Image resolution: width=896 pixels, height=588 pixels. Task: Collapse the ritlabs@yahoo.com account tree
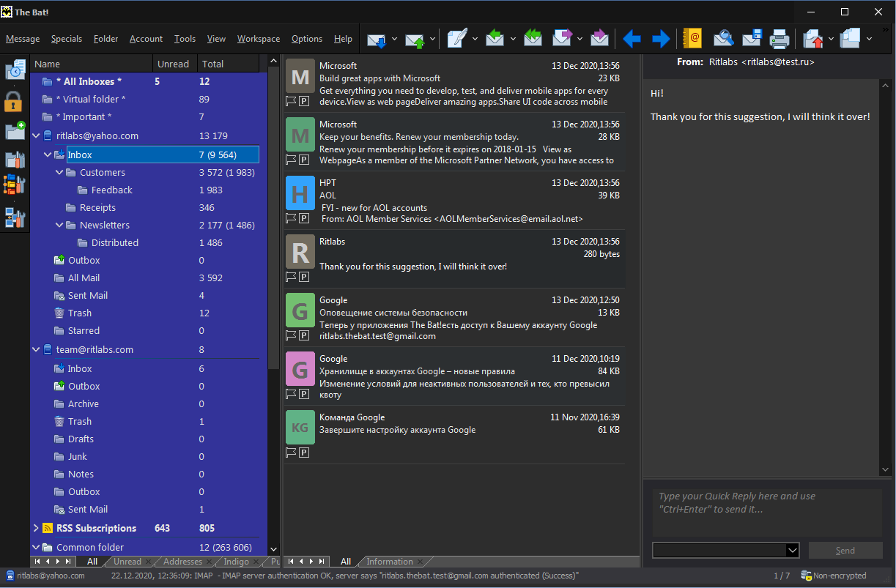tap(37, 135)
